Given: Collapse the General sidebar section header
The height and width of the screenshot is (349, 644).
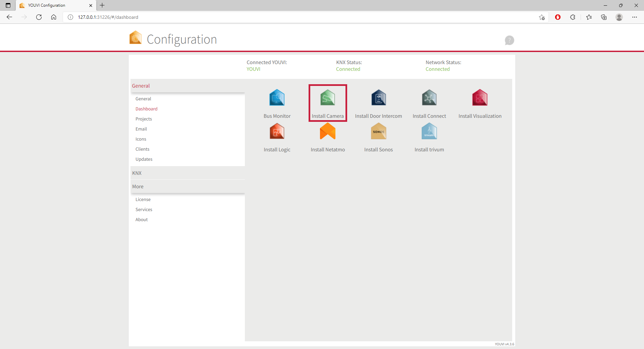Looking at the screenshot, I should 141,86.
